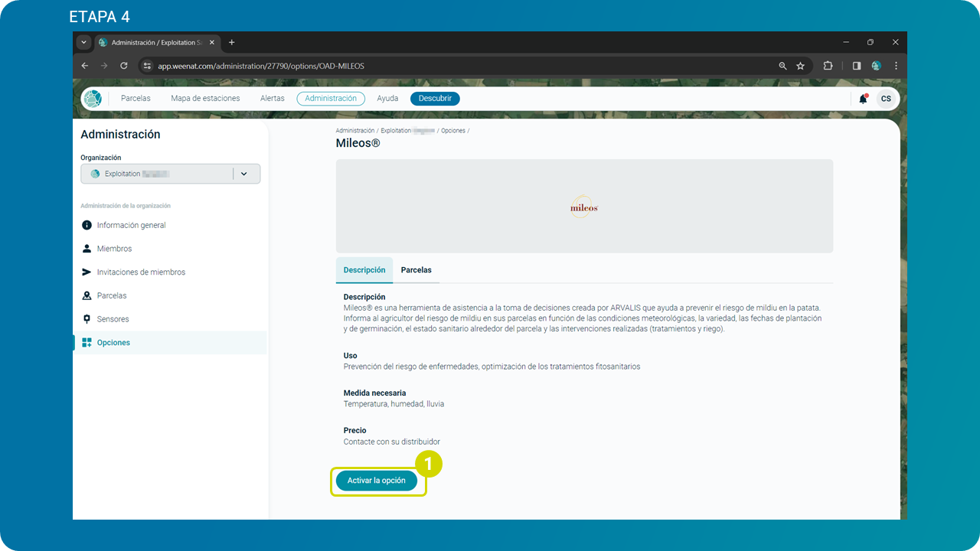This screenshot has width=980, height=551.
Task: Open the tab search dropdown arrow
Action: tap(84, 42)
